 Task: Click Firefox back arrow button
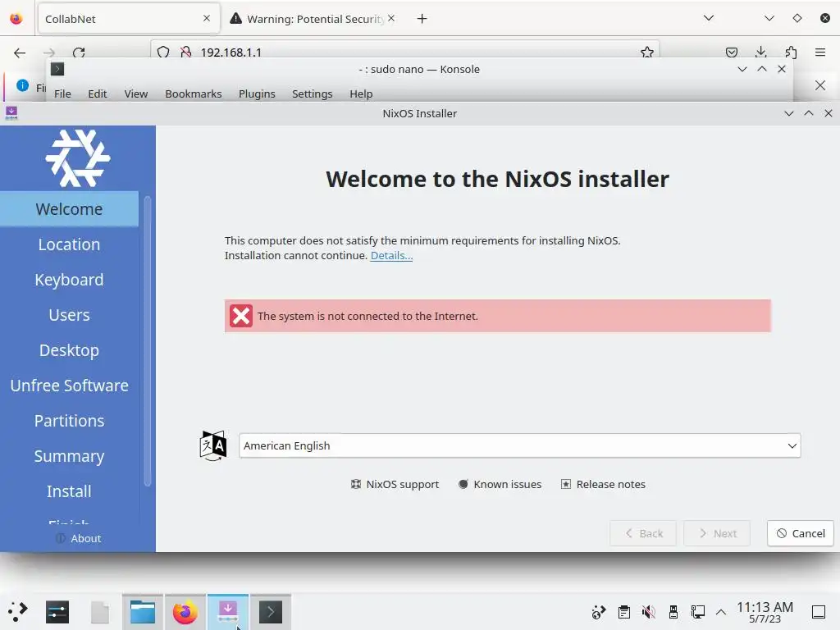tap(20, 52)
